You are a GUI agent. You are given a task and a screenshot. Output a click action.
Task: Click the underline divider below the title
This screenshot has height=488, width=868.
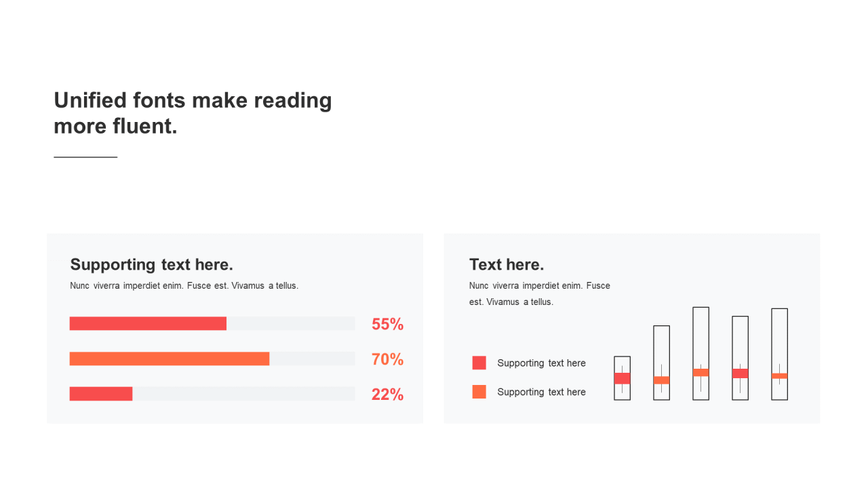85,157
